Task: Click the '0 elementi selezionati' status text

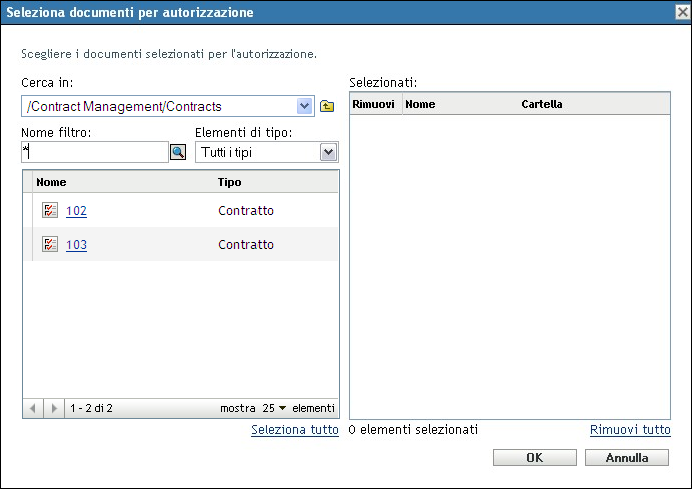Action: [x=413, y=429]
